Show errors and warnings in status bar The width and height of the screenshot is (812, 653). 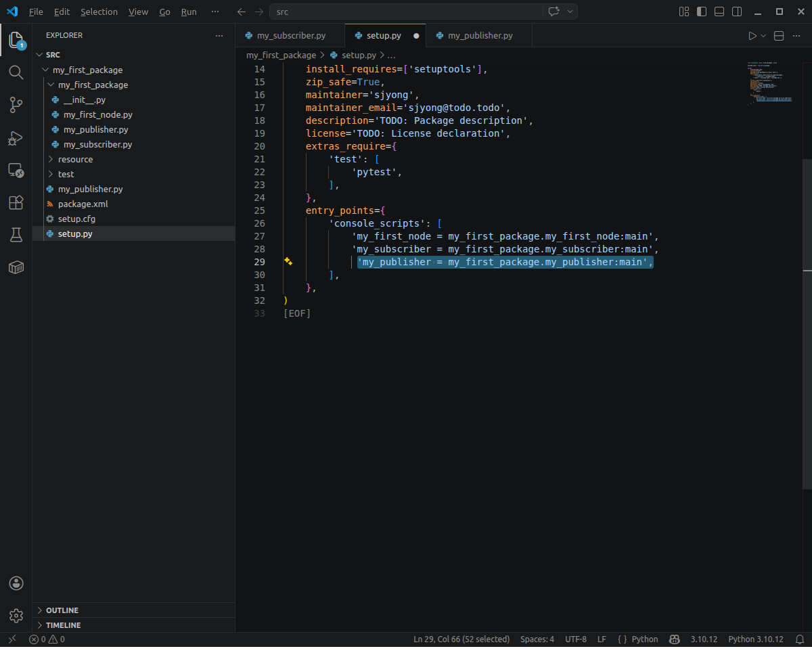pos(47,639)
